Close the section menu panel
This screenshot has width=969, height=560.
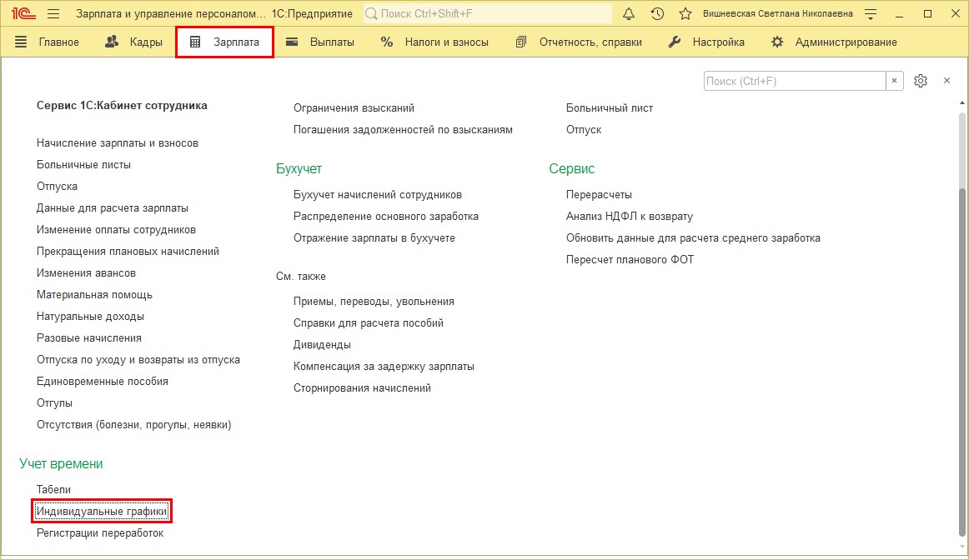[946, 81]
